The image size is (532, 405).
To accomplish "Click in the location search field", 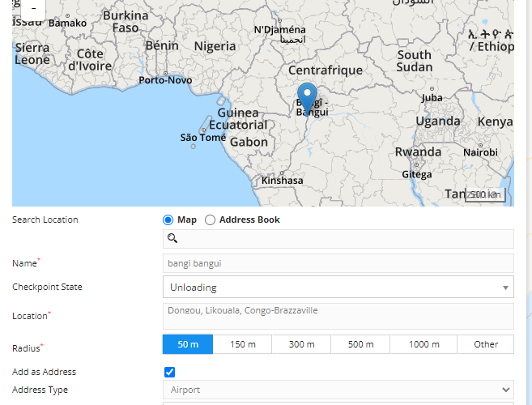I will [x=344, y=238].
